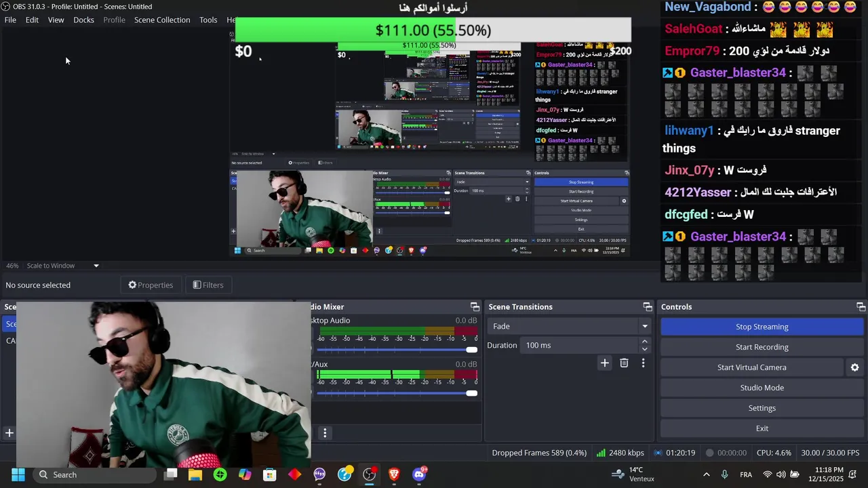Add a scene with the plus icon
The width and height of the screenshot is (868, 488).
(9, 433)
